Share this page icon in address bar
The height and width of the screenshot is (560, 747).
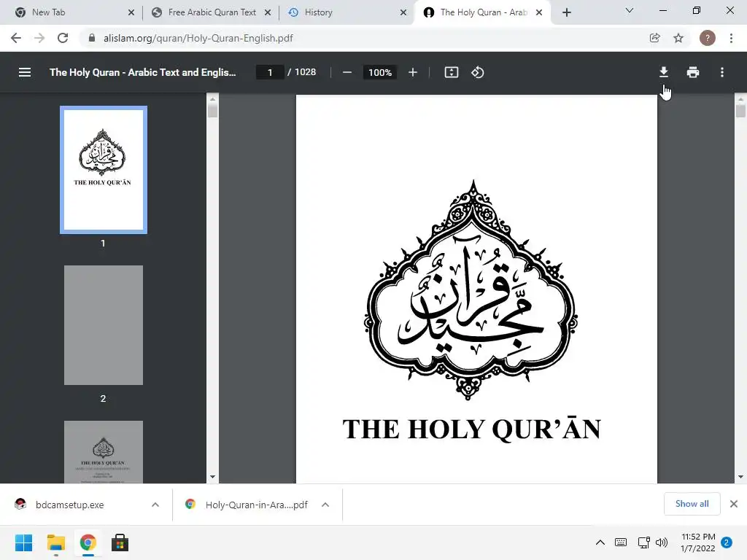tap(655, 38)
